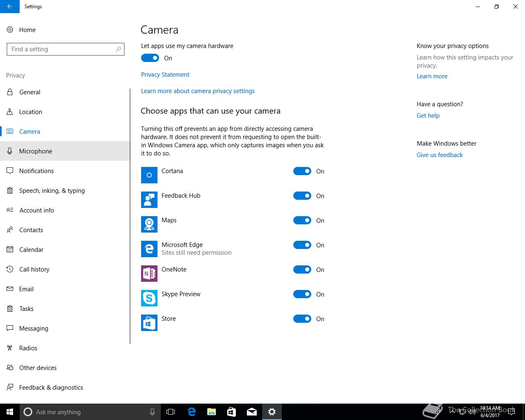Turn off camera access for Maps

302,221
